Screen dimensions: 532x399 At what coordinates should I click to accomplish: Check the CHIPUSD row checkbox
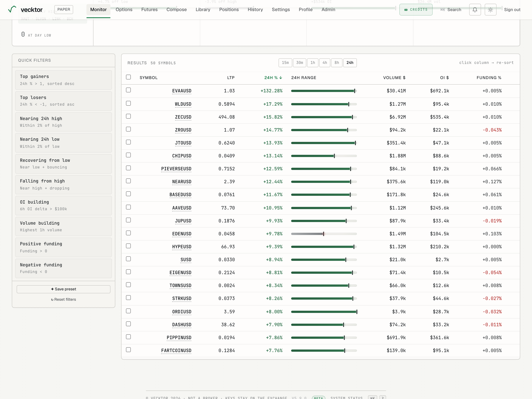128,155
